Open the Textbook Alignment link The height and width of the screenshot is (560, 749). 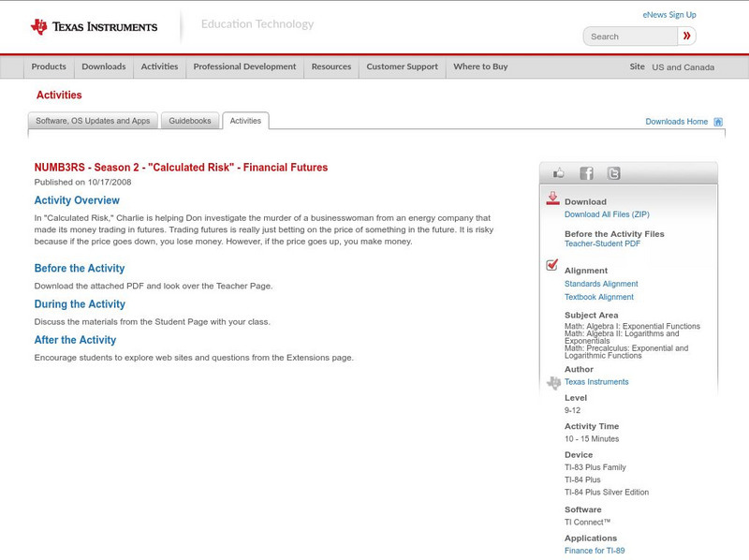599,297
